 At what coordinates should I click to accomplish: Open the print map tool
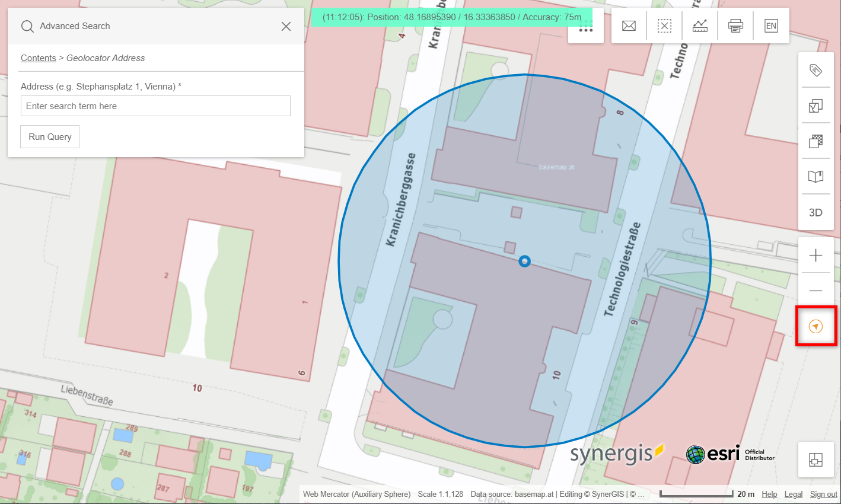click(x=735, y=25)
